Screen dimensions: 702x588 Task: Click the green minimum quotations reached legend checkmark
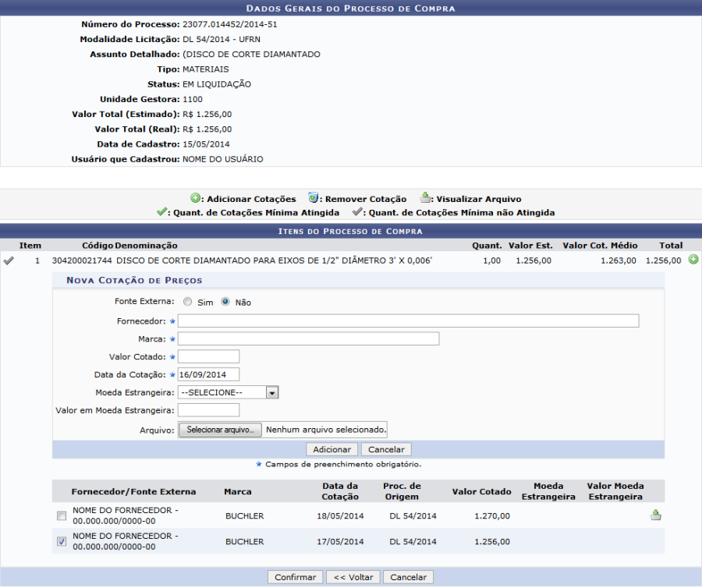point(161,212)
